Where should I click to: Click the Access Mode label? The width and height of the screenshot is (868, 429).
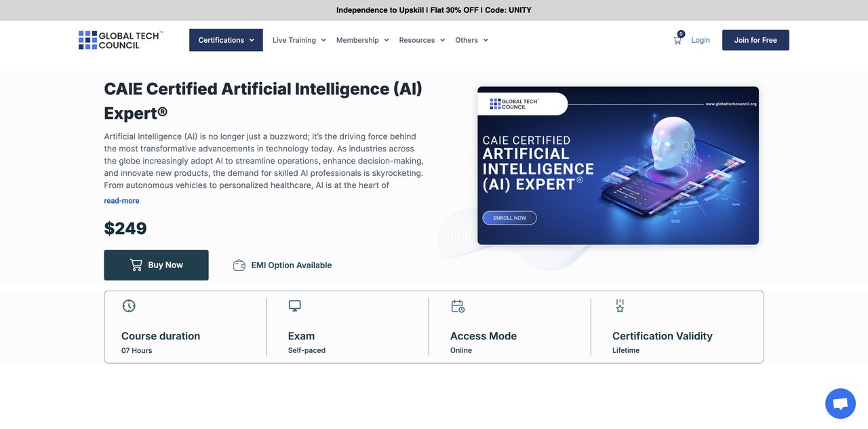point(484,336)
